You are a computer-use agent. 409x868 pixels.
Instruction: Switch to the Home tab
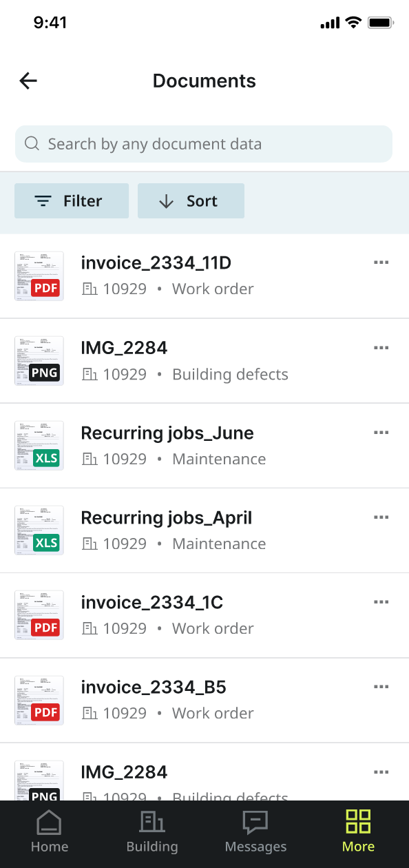(50, 832)
